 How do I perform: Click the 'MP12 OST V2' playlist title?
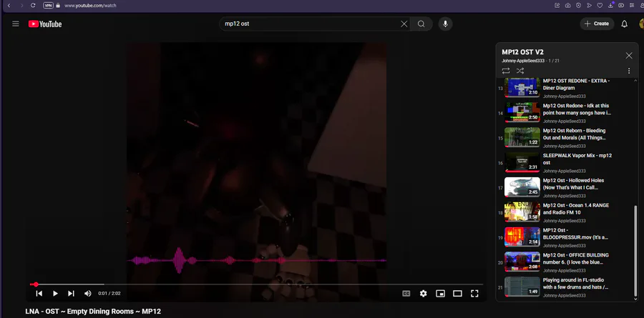tap(522, 52)
